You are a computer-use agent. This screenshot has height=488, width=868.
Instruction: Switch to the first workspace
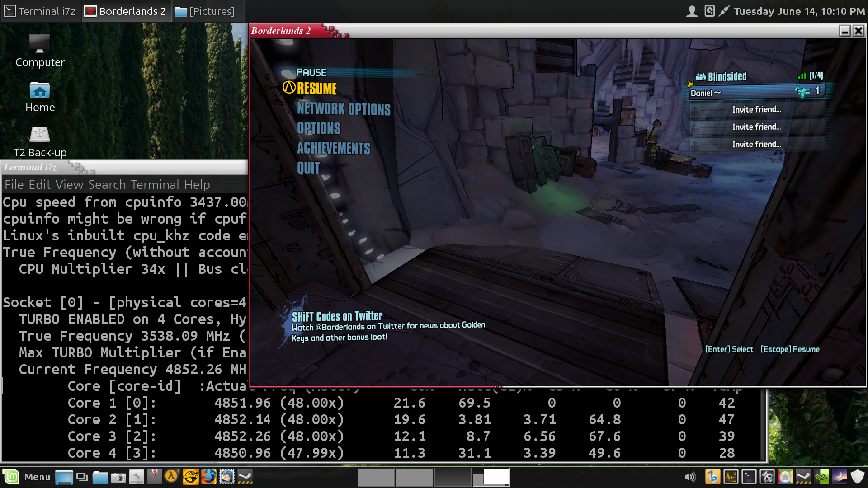click(376, 477)
